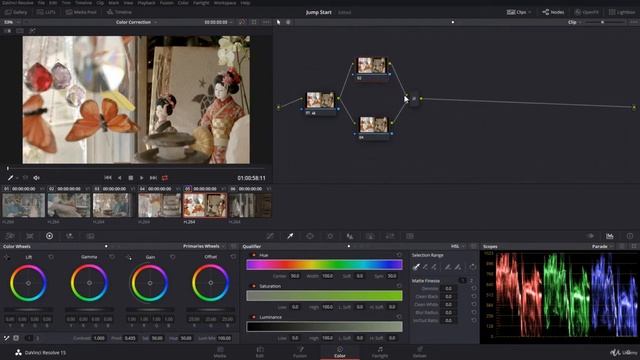
Task: Open the Gallery panel
Action: coord(16,12)
